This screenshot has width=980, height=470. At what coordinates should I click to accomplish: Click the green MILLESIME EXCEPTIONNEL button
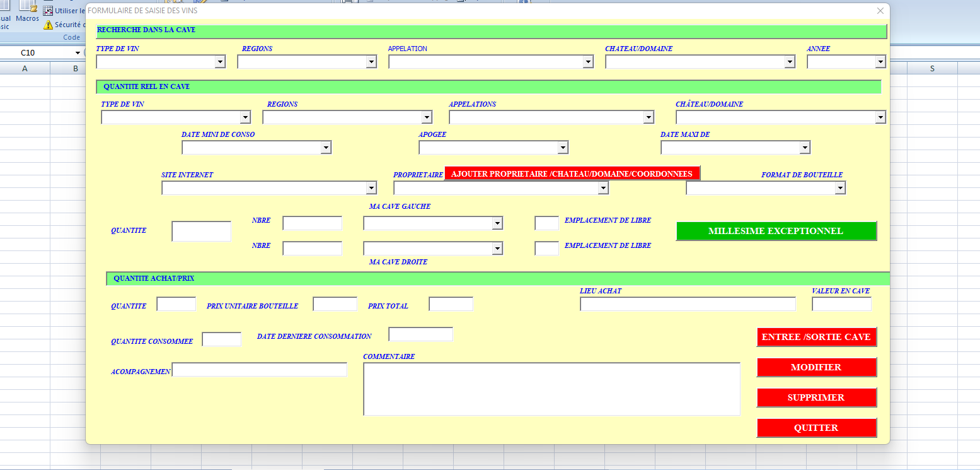click(x=776, y=231)
